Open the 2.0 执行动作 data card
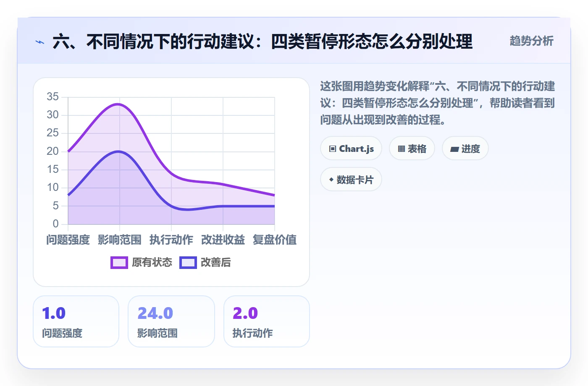Image resolution: width=588 pixels, height=386 pixels. click(267, 321)
